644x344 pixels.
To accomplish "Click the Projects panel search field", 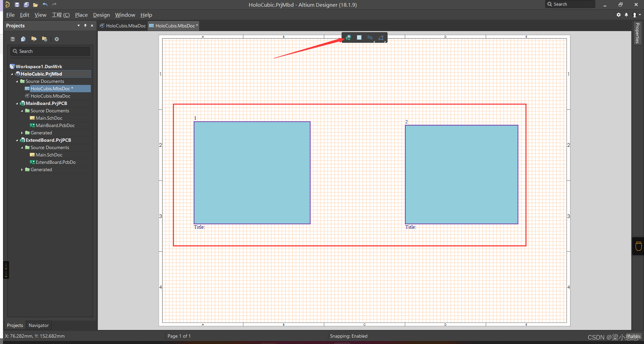I will [x=50, y=51].
